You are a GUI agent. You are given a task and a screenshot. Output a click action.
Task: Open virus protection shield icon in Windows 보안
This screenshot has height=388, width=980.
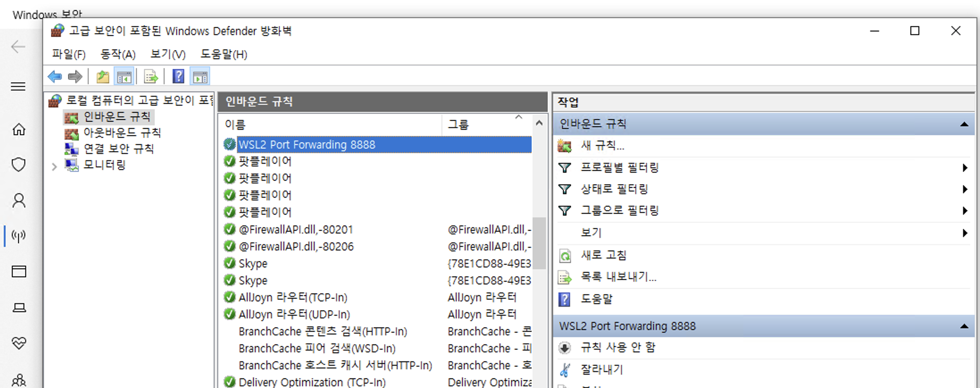click(x=19, y=164)
